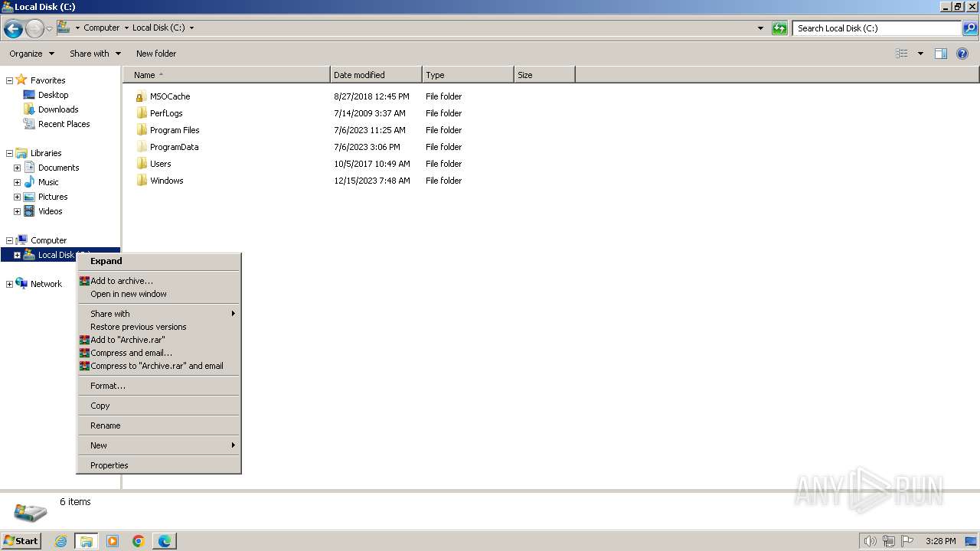Select the Users folder icon

[141, 164]
